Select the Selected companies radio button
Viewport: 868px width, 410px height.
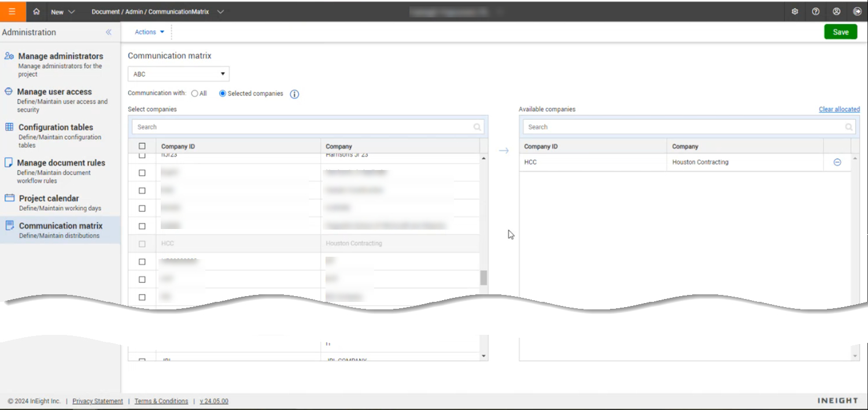(223, 94)
